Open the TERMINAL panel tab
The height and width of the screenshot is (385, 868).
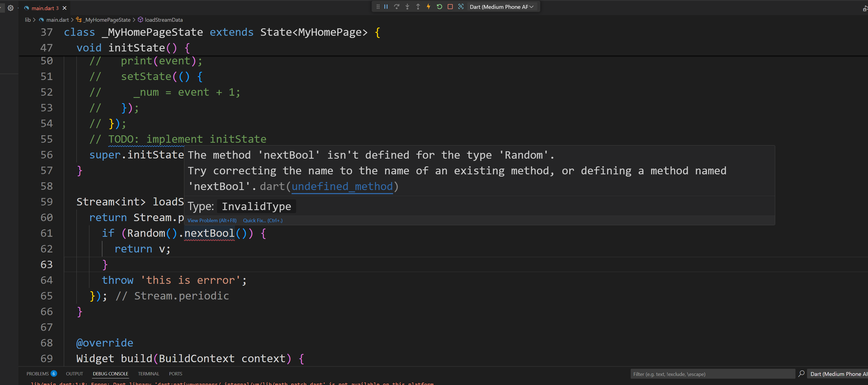[x=149, y=374]
